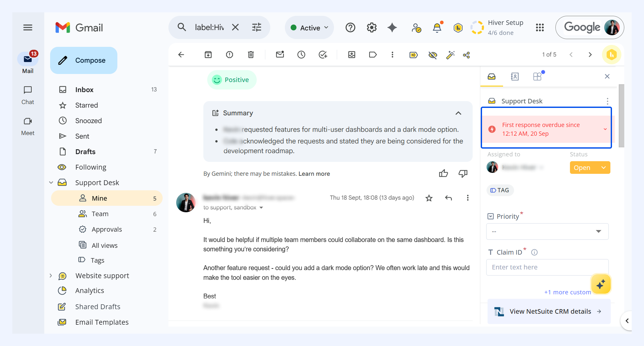Apply a label to this email

373,55
